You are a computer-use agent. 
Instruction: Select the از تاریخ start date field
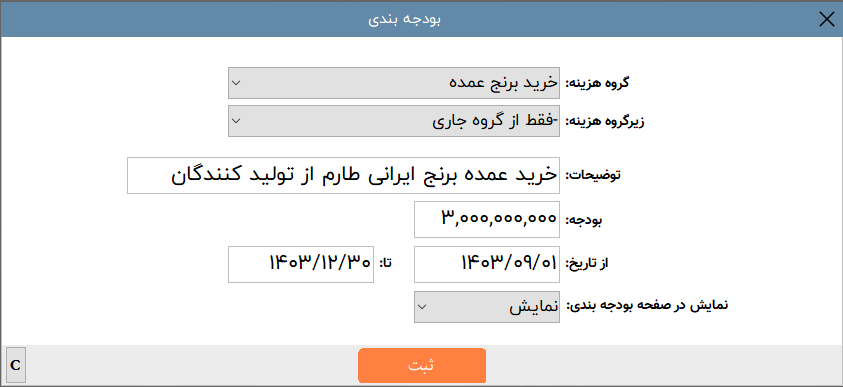click(x=487, y=264)
